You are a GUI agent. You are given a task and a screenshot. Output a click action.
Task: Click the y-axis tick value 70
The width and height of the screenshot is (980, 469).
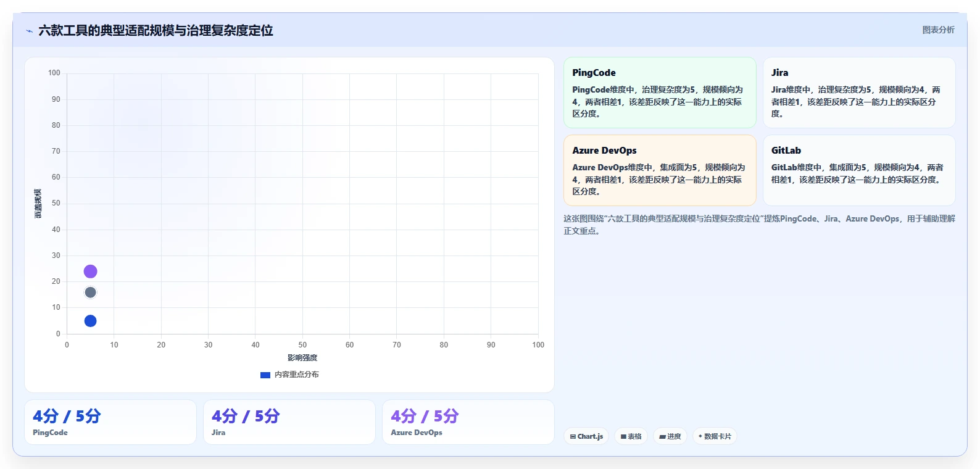(x=56, y=151)
